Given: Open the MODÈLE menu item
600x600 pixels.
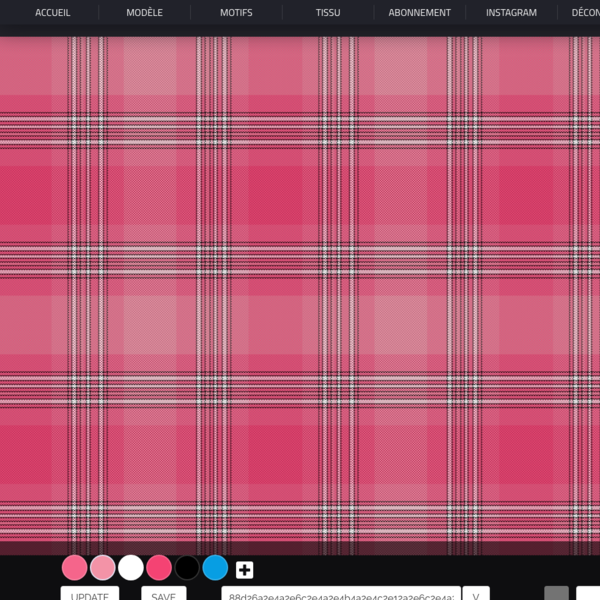Looking at the screenshot, I should pos(145,13).
